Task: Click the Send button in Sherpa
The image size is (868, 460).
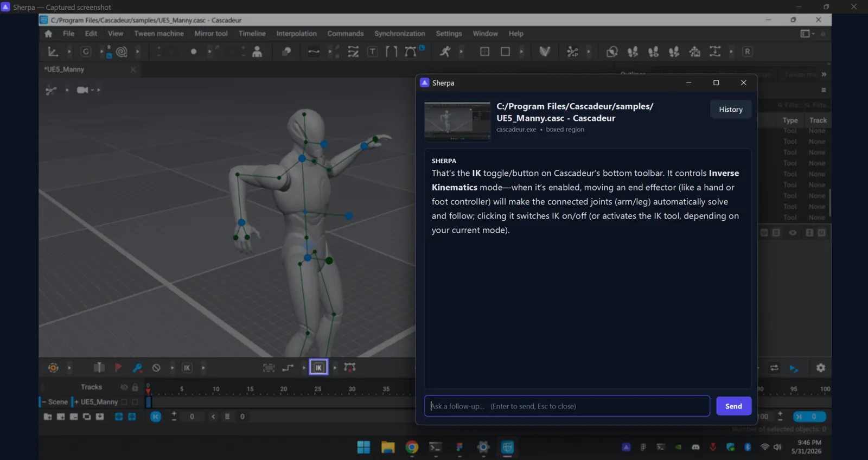Action: (x=733, y=406)
